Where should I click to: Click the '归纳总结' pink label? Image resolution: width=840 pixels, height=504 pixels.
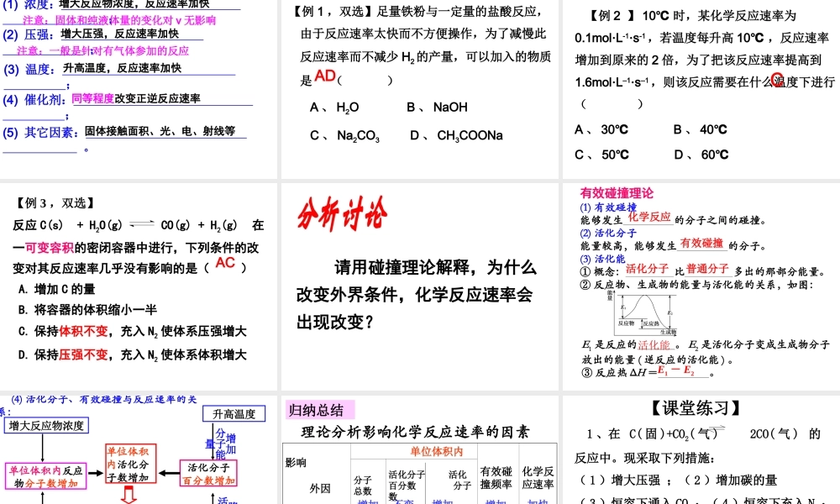point(320,410)
